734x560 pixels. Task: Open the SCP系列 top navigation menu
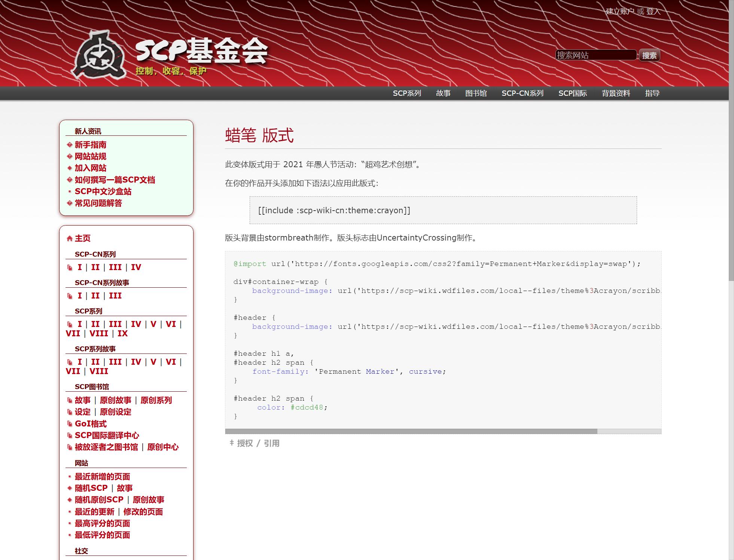pos(407,93)
